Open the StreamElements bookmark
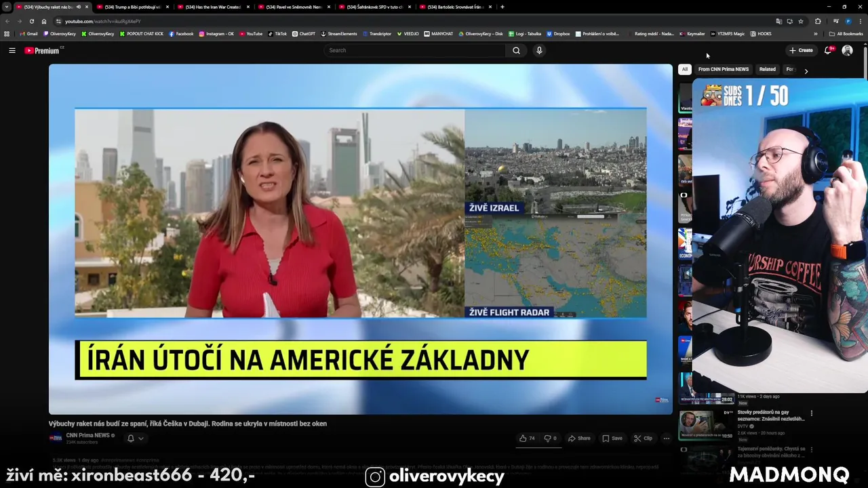Screen dimensions: 868x488 coord(339,34)
